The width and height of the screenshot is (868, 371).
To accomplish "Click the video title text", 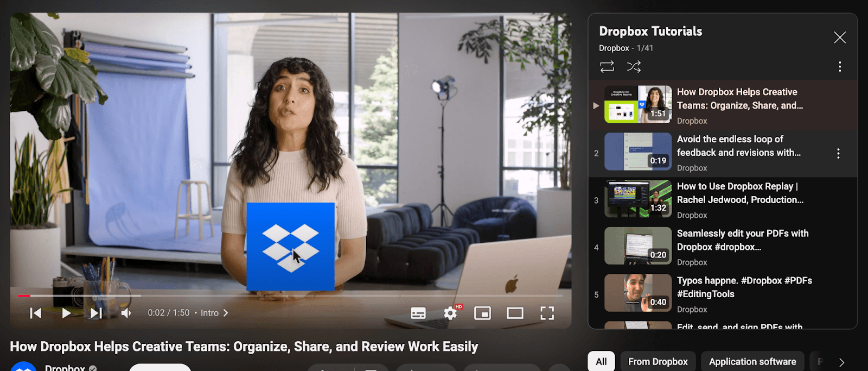I will [244, 347].
